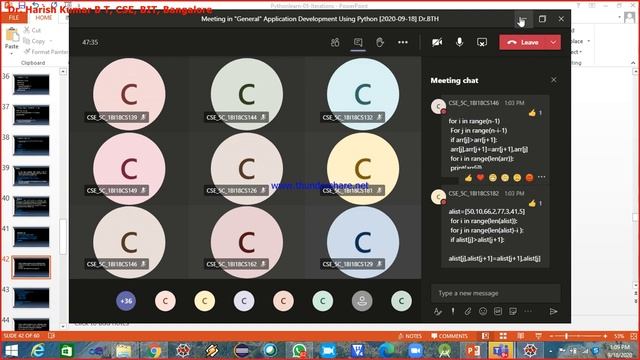Click sender name CSE_SC_1BI18CS182 in chat
This screenshot has height=360, width=640.
coord(474,193)
